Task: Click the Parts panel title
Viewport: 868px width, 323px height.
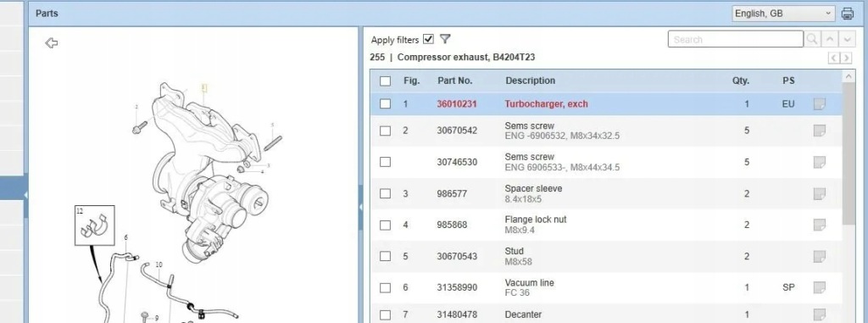Action: tap(47, 13)
